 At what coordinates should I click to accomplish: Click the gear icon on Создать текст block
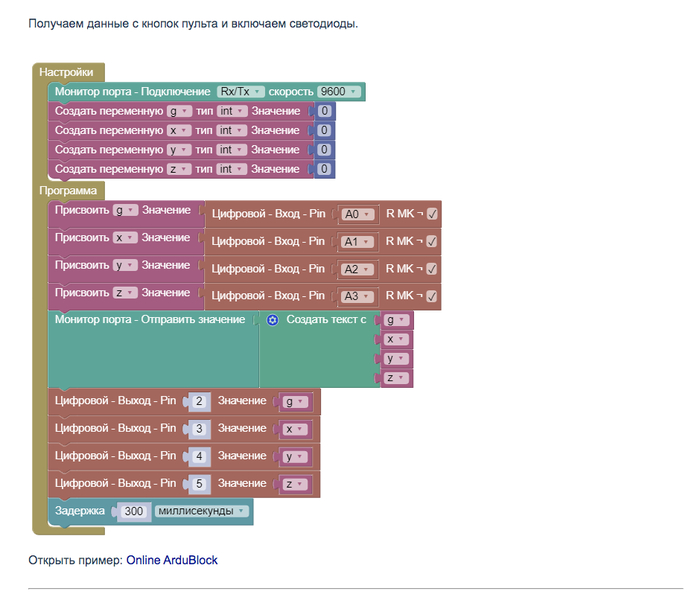[x=272, y=320]
